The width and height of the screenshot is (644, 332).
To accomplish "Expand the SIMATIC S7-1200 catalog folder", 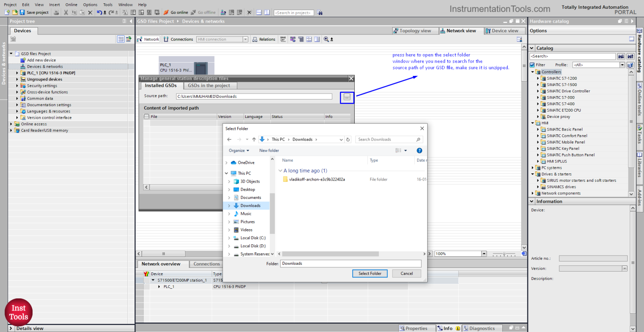I will tap(538, 78).
